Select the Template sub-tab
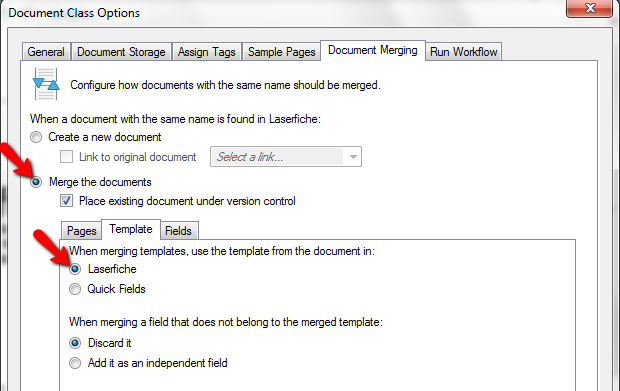The width and height of the screenshot is (620, 391). pyautogui.click(x=131, y=229)
